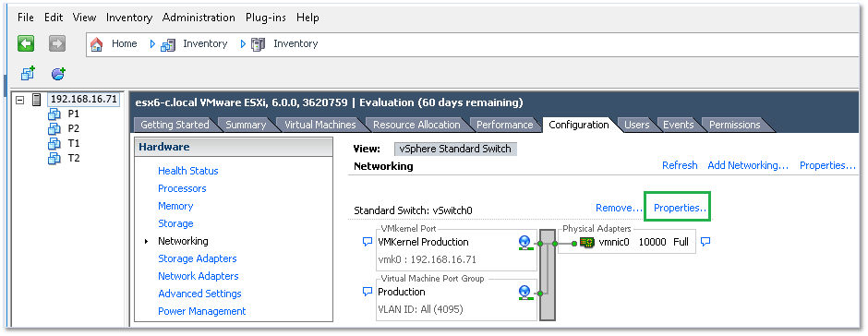Open the Plug-ins menu
868x336 pixels.
coord(266,18)
